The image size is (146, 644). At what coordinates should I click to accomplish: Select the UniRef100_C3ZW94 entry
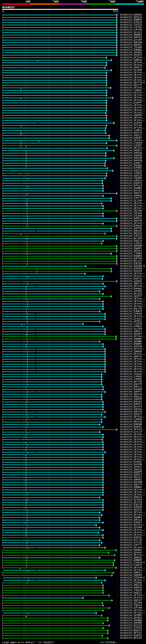[x=131, y=254]
